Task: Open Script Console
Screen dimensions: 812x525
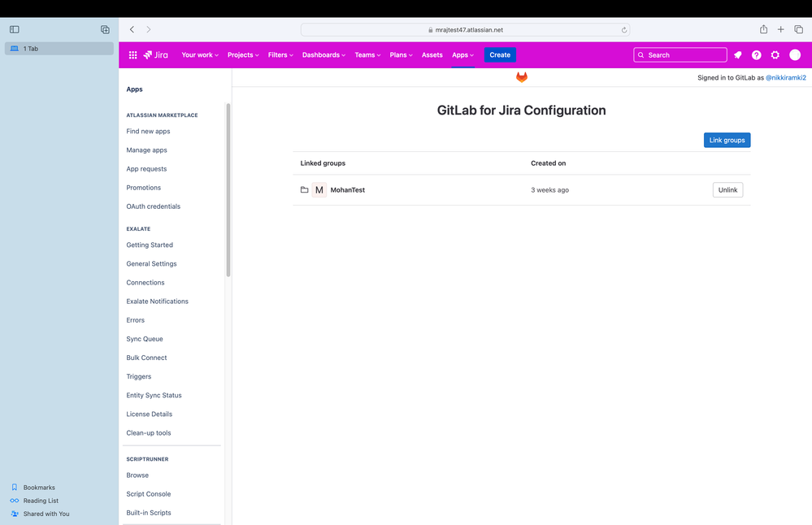Action: 149,494
